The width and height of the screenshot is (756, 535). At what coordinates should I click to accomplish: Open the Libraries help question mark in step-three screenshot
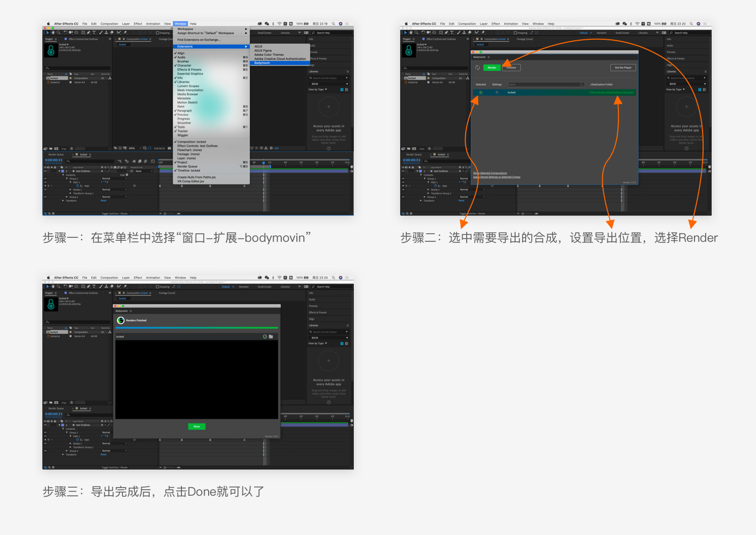pyautogui.click(x=329, y=402)
